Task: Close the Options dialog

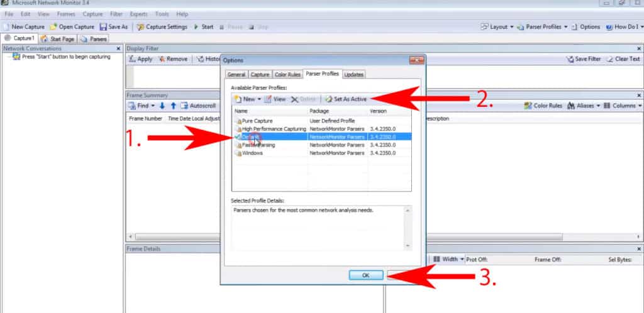Action: coord(416,60)
